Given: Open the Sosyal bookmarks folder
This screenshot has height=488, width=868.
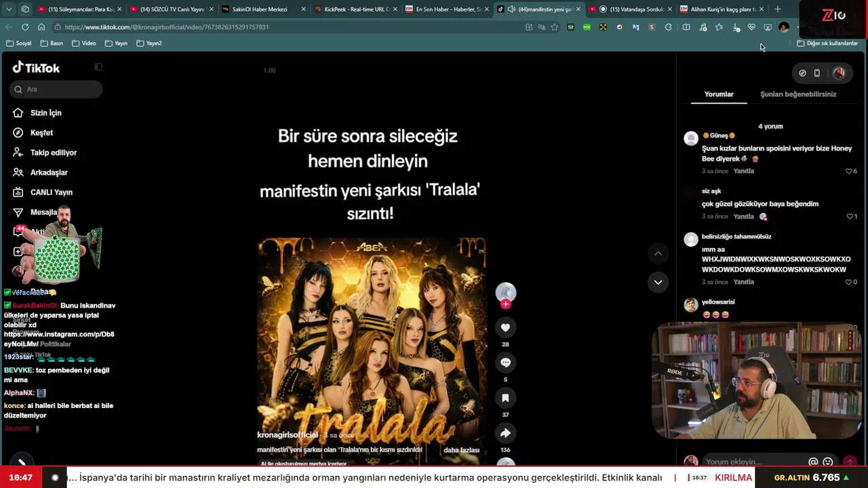Looking at the screenshot, I should click(19, 43).
